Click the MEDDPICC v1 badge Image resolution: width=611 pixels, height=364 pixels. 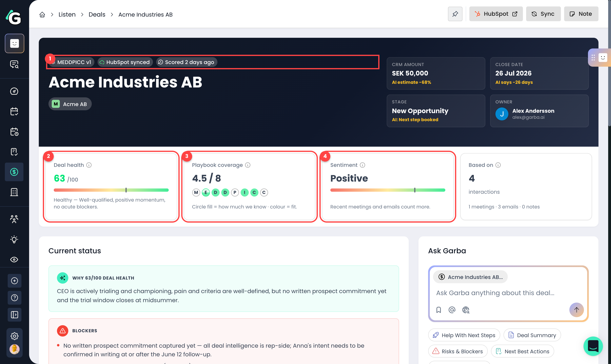71,62
